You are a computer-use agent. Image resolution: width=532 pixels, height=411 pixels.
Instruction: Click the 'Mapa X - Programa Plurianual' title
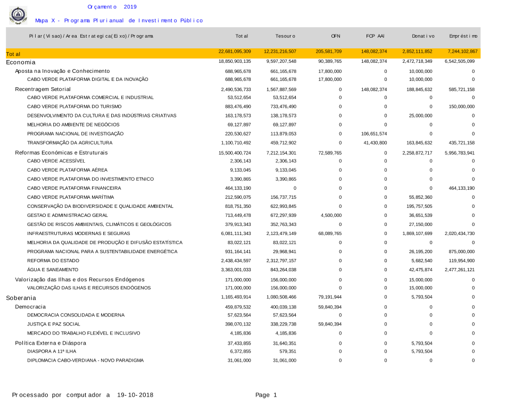click(119, 21)
